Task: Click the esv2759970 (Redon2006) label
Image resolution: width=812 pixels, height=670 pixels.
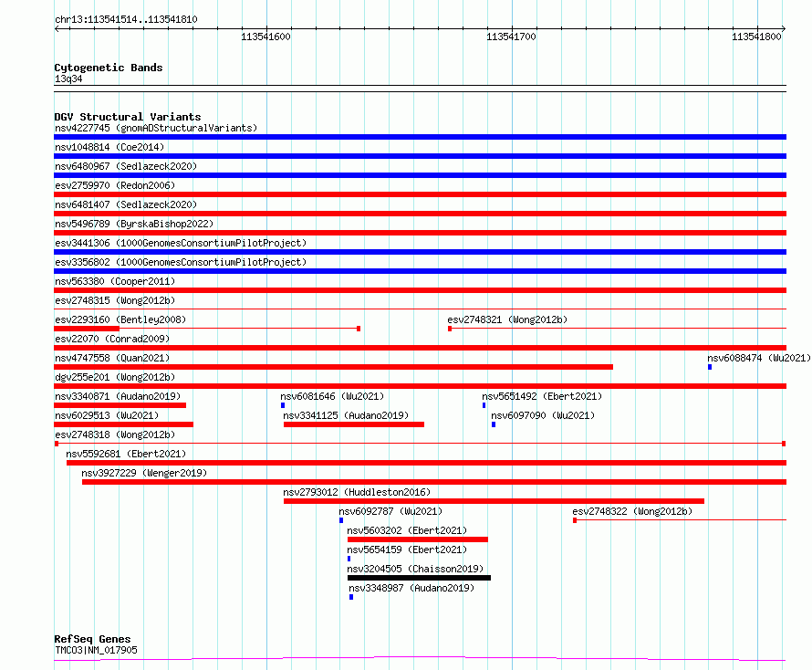Action: click(115, 185)
